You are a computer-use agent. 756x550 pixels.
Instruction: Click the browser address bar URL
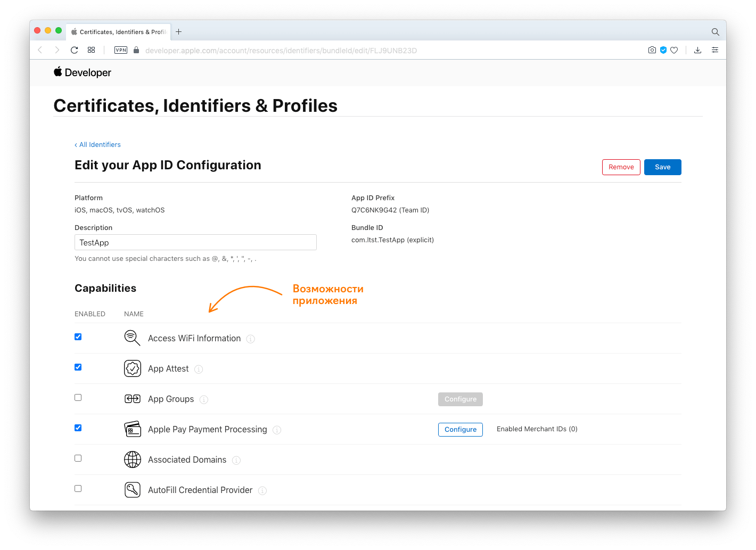coord(281,51)
